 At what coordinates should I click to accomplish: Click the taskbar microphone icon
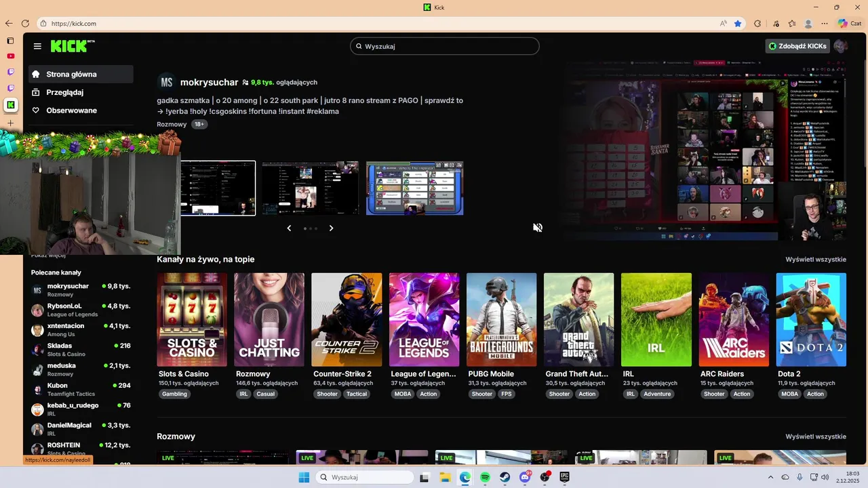[800, 477]
